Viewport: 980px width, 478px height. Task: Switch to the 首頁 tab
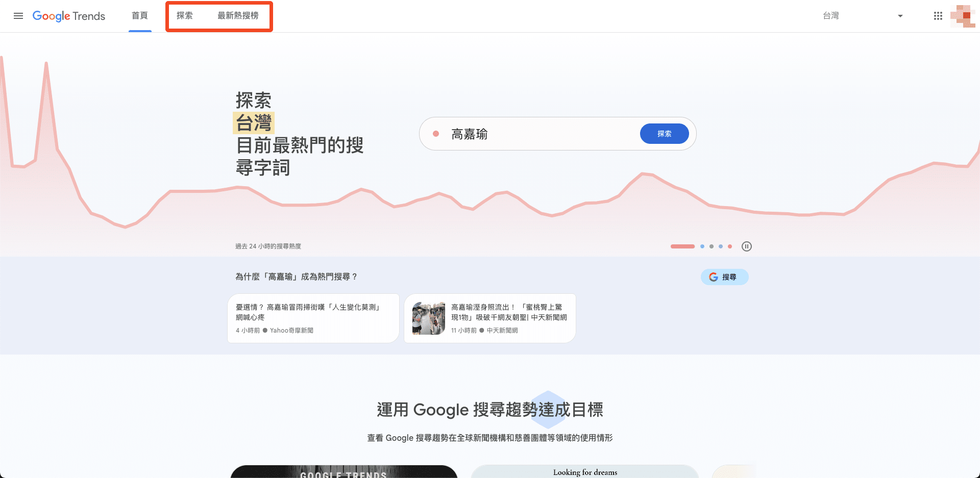[x=140, y=16]
